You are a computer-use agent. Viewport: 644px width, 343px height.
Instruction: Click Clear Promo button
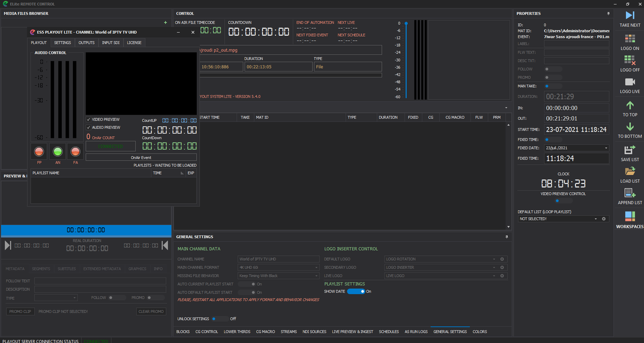coord(151,311)
